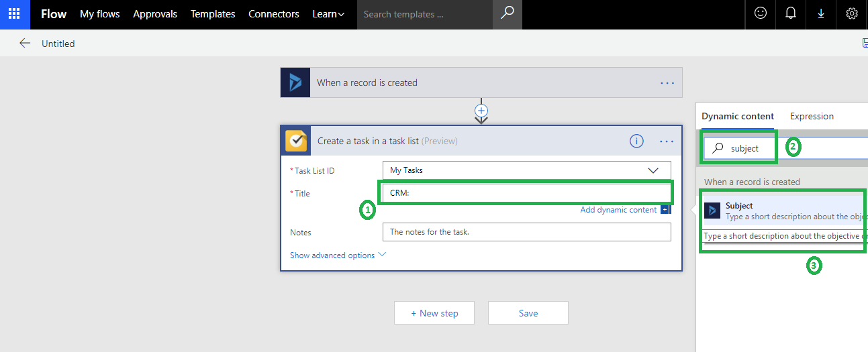Open Approvals page
The image size is (868, 352).
click(x=155, y=13)
